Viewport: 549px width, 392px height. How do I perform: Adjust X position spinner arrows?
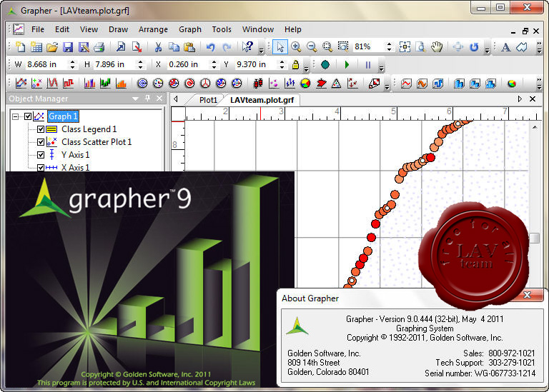214,65
